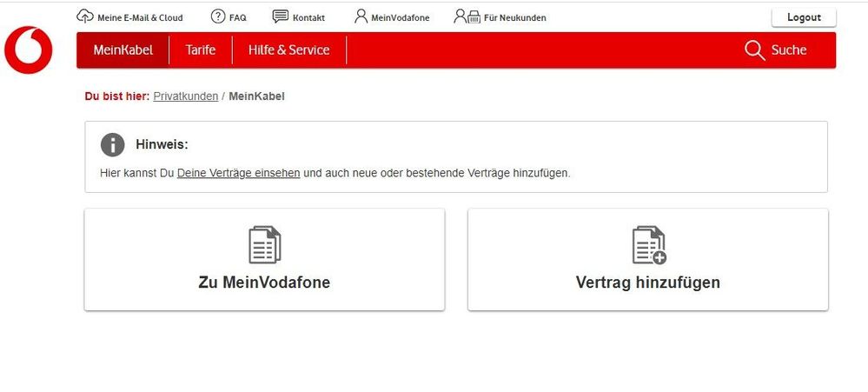The width and height of the screenshot is (868, 392).
Task: Follow the Privatkunden breadcrumb link
Action: (x=185, y=96)
